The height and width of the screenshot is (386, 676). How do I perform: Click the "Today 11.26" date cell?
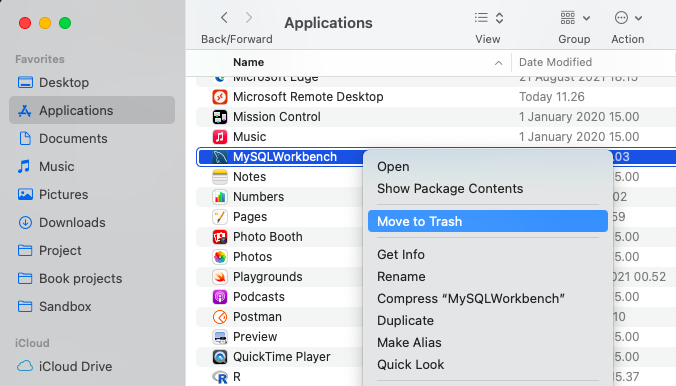tap(552, 97)
